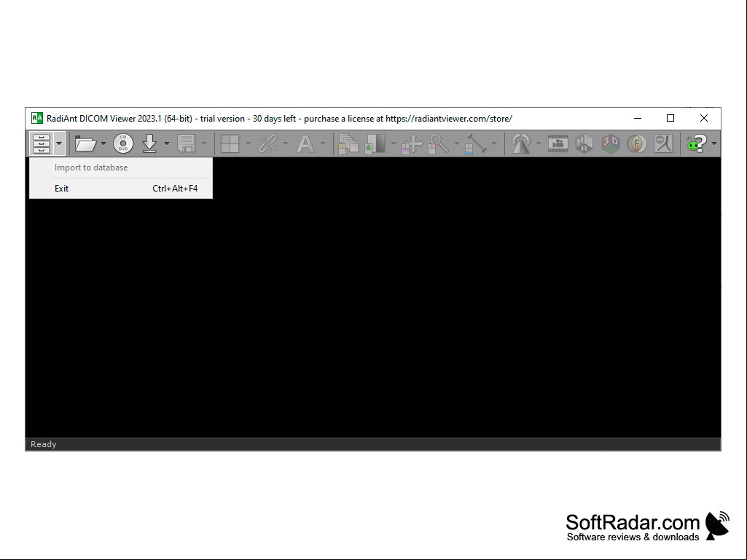The height and width of the screenshot is (560, 747).
Task: Choose Exit from the dropdown menu
Action: pyautogui.click(x=121, y=189)
